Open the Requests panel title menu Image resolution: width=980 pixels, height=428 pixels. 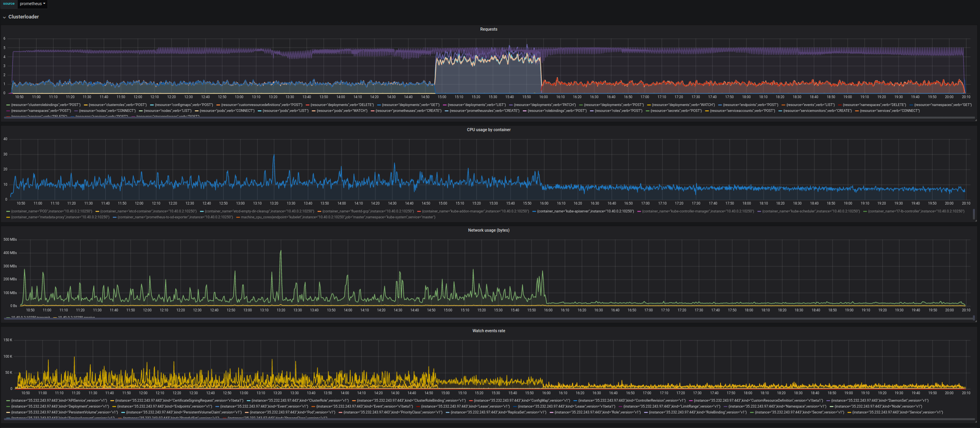(x=488, y=29)
